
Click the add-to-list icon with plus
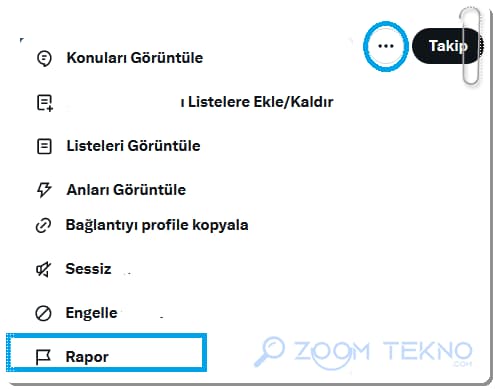click(44, 103)
